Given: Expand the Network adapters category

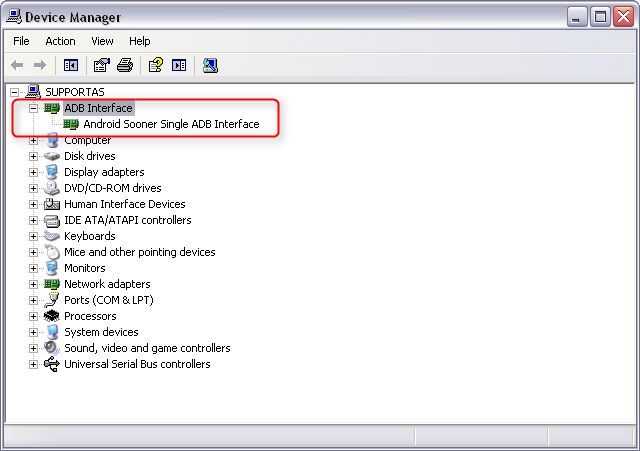Looking at the screenshot, I should [33, 284].
